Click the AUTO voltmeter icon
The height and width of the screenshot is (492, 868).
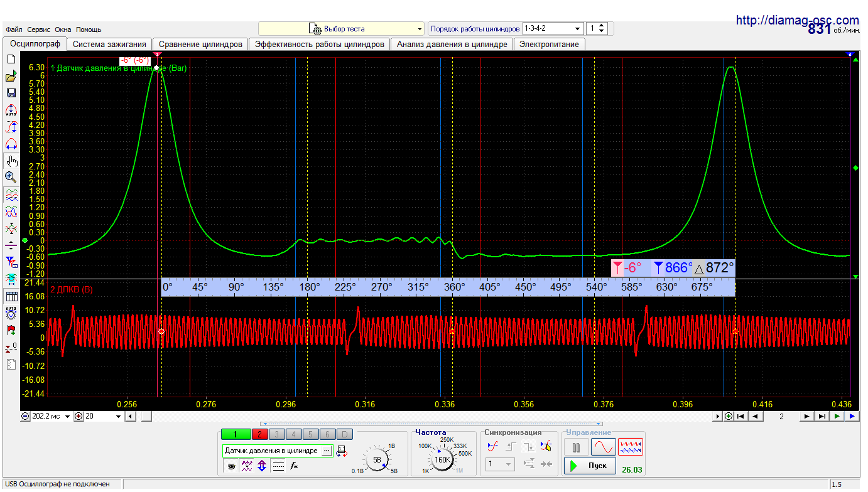tap(11, 313)
